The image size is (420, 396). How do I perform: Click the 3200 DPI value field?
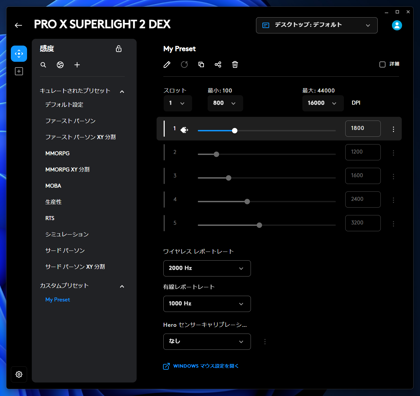pos(363,223)
